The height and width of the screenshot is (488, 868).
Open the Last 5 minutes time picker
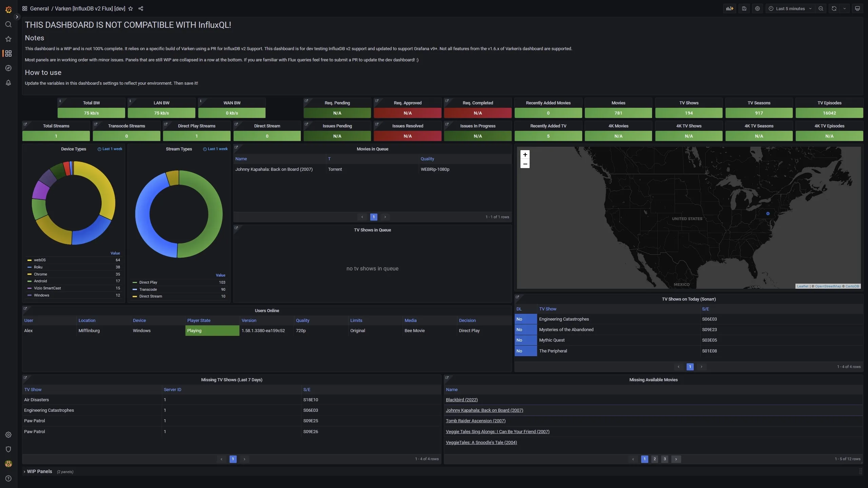pyautogui.click(x=790, y=8)
